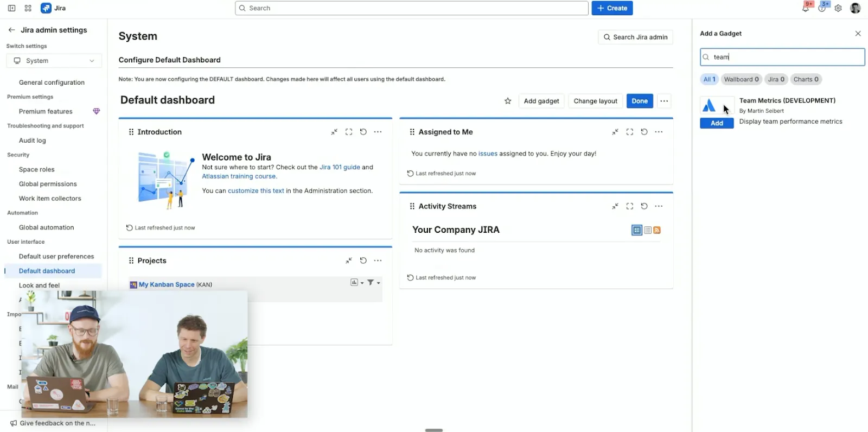Click Search Jira admin button
This screenshot has width=868, height=432.
pyautogui.click(x=635, y=37)
